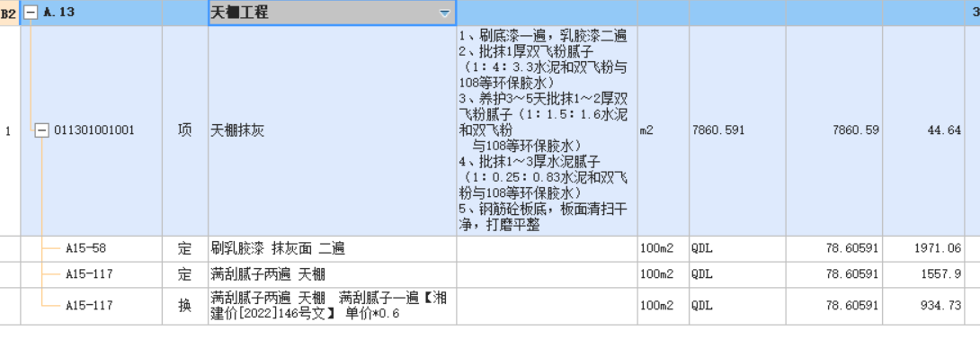Select the 天棚抹灰 item name cell

332,130
